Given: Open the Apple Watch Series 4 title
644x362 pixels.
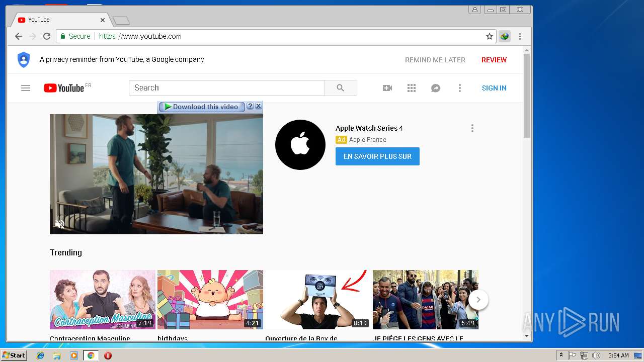Looking at the screenshot, I should coord(369,128).
